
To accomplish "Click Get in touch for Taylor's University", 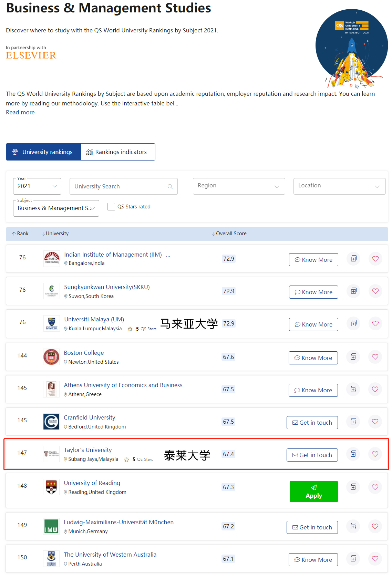I will pyautogui.click(x=312, y=455).
